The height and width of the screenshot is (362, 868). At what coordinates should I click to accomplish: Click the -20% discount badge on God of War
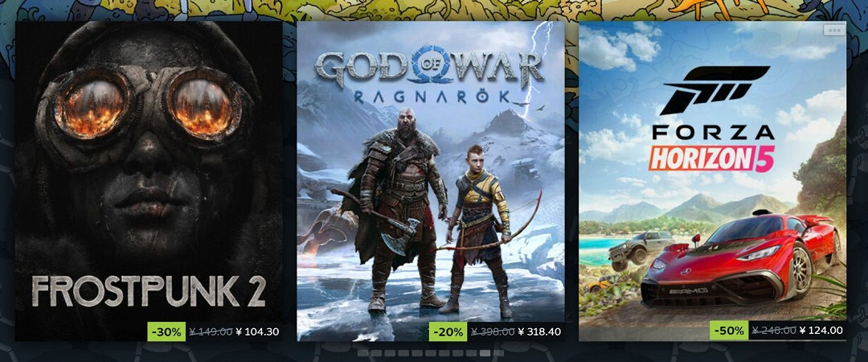pos(448,331)
